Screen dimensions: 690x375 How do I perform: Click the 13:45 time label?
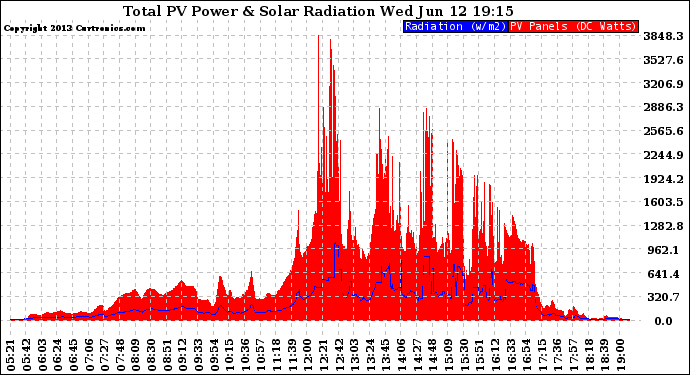(386, 355)
